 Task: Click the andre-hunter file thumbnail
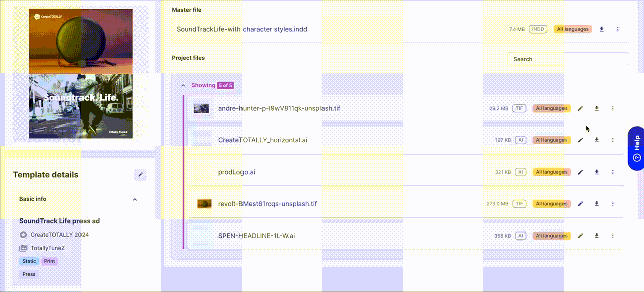[x=201, y=108]
